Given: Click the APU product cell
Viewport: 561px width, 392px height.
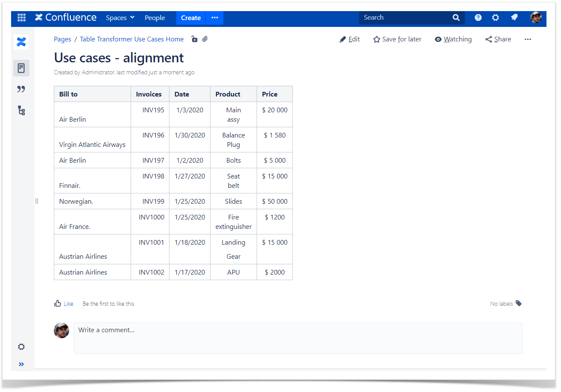Looking at the screenshot, I should [234, 272].
